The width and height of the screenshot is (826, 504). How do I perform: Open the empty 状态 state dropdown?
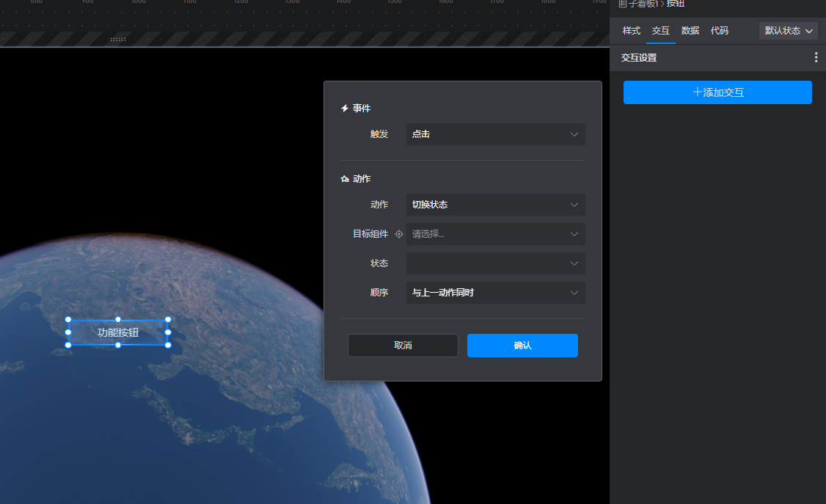tap(495, 263)
